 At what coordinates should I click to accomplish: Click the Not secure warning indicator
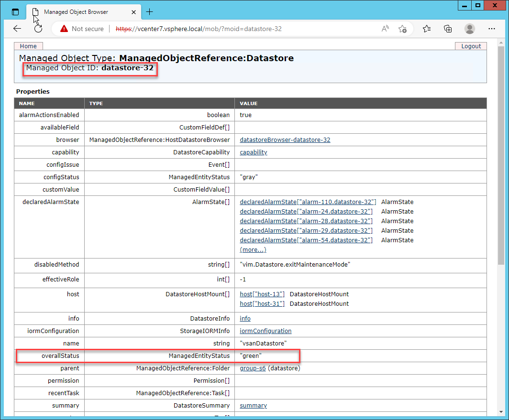(x=82, y=29)
